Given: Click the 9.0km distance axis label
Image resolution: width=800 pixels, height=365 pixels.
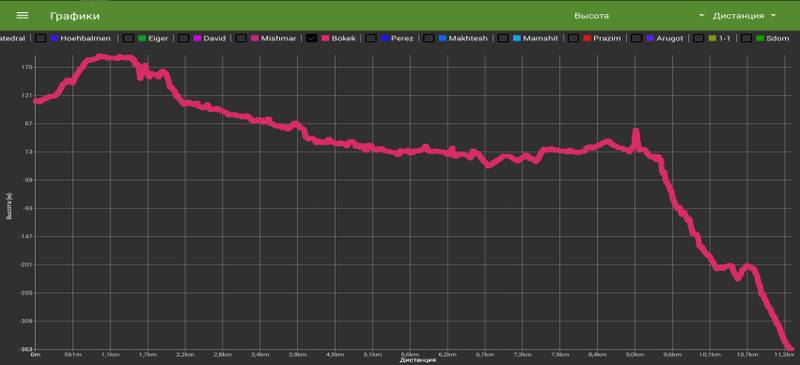Looking at the screenshot, I should click(x=635, y=354).
